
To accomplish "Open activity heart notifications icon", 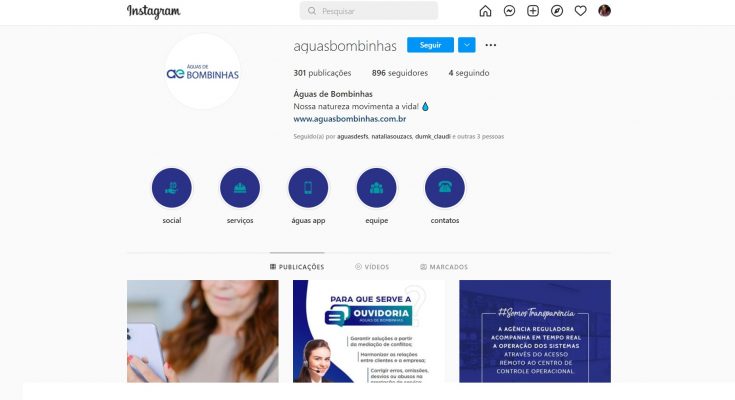I will (580, 11).
